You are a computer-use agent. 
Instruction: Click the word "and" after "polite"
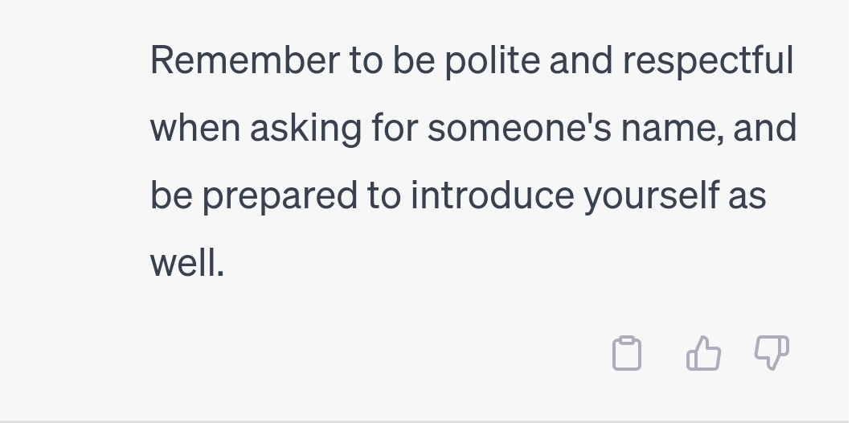(x=581, y=60)
